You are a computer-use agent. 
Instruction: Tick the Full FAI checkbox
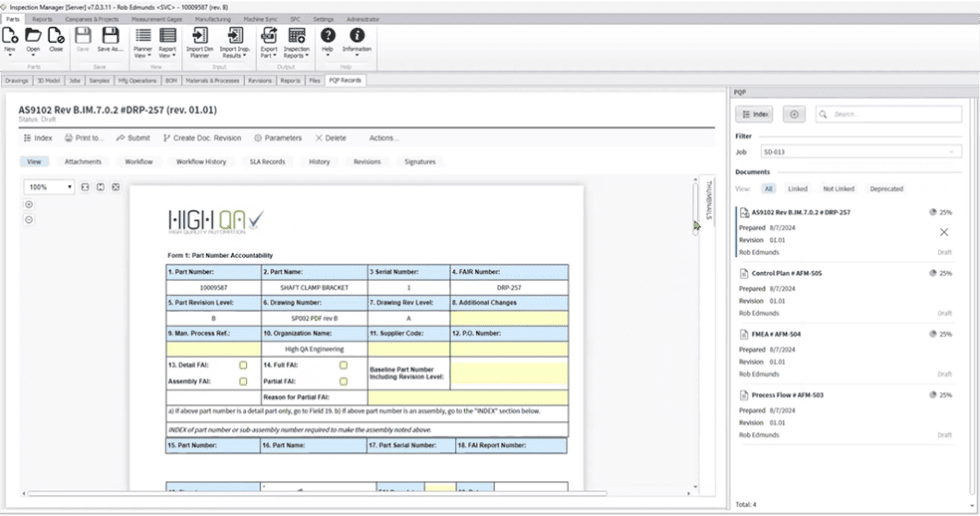(x=343, y=366)
